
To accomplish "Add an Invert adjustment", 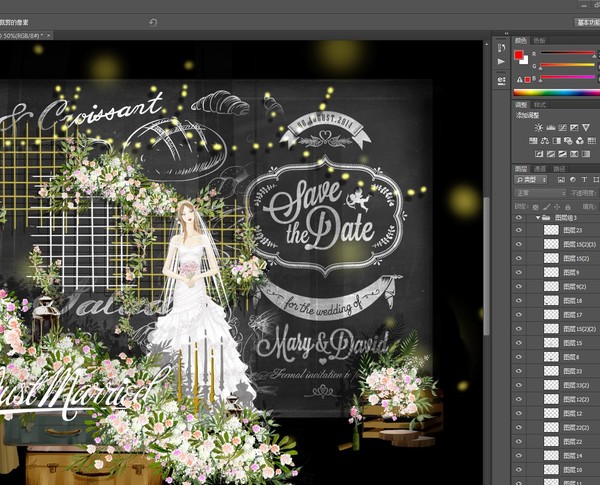I will [x=539, y=154].
